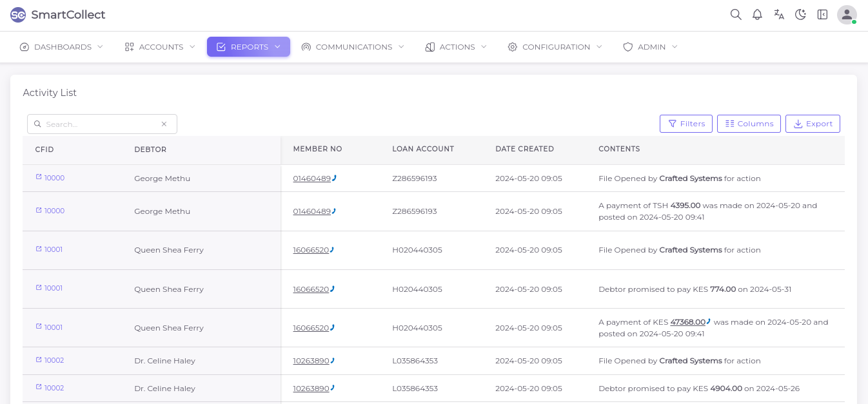Click the search magnifier icon in header
The width and height of the screenshot is (868, 404).
735,15
